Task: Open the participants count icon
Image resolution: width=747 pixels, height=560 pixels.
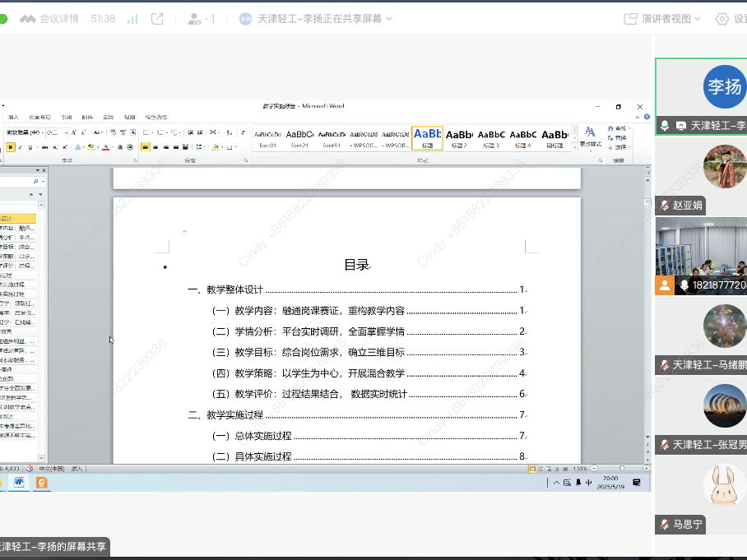Action: click(201, 18)
